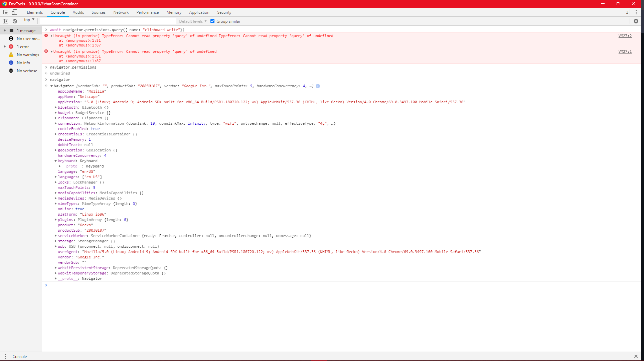Click the warnings filter icon in sidebar
The height and width of the screenshot is (361, 644).
[x=11, y=54]
